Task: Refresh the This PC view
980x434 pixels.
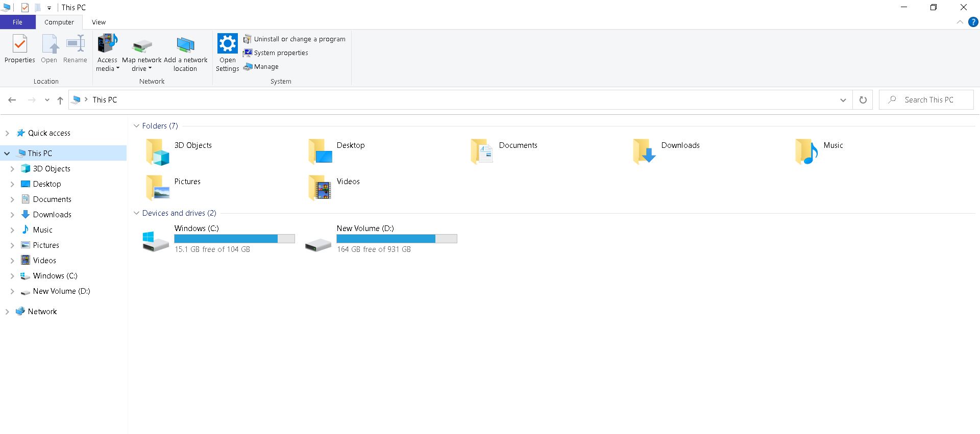Action: (x=863, y=100)
